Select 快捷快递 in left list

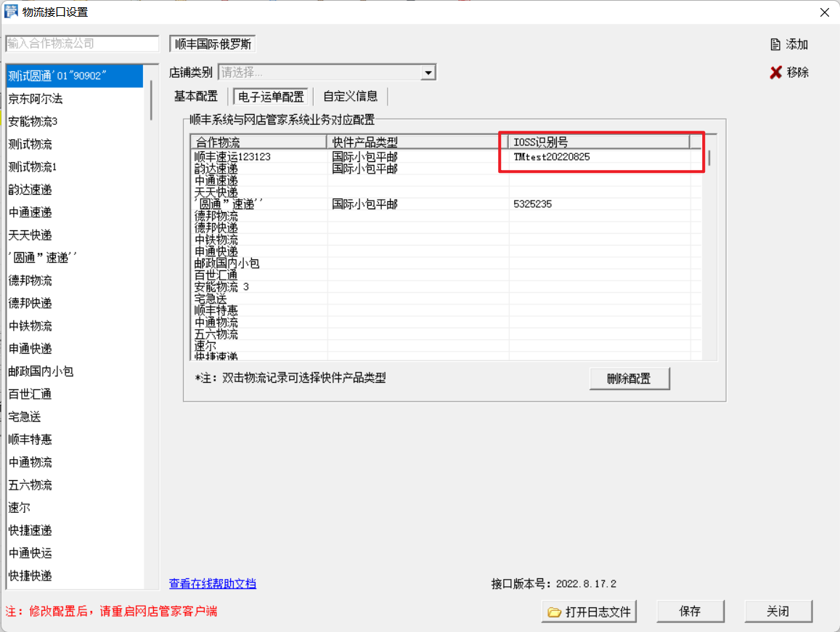75,576
